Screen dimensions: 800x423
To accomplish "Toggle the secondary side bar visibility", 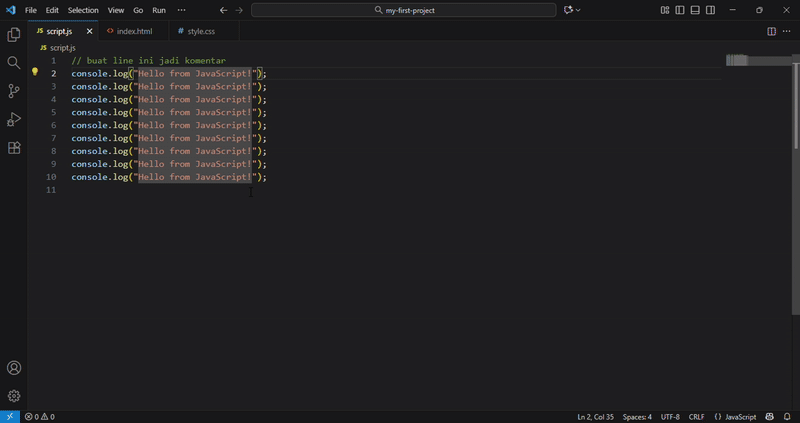I will [710, 10].
